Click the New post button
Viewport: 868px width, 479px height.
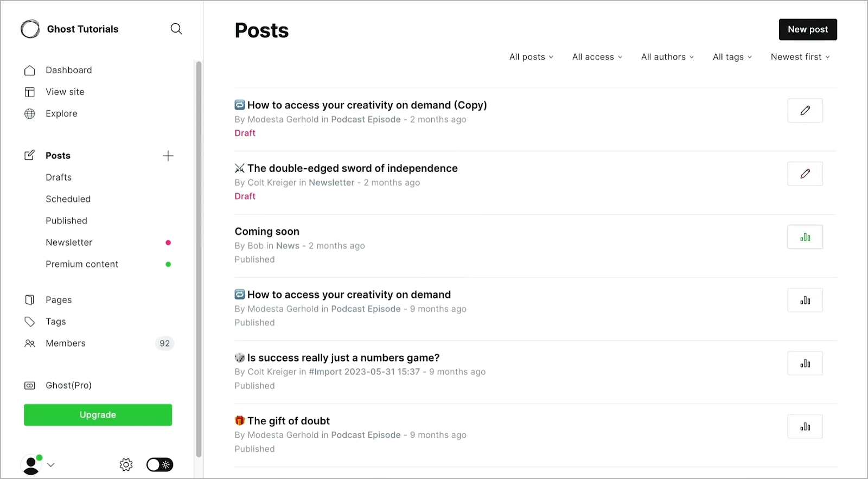(x=808, y=29)
